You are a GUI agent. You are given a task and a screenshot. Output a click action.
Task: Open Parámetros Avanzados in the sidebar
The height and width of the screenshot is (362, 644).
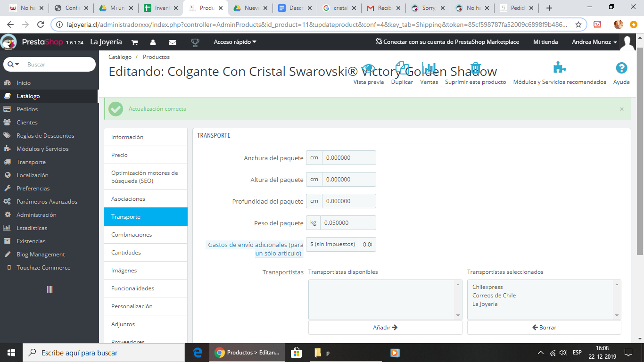pos(49,202)
